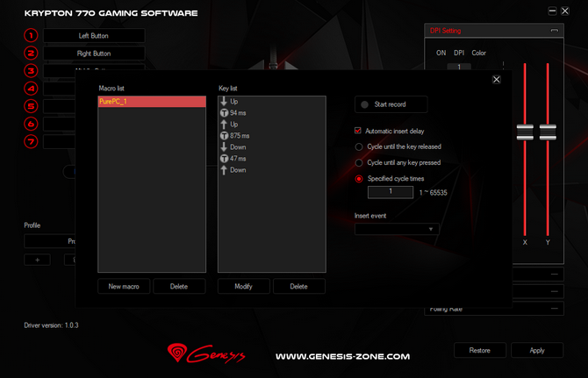Viewport: 588px width, 378px height.
Task: Delete the selected key in Key list
Action: pos(299,286)
